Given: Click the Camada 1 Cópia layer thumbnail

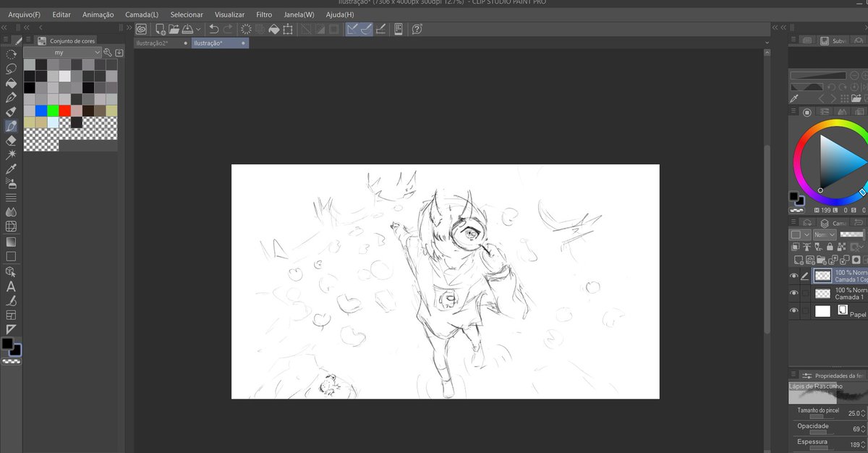Looking at the screenshot, I should coord(823,276).
